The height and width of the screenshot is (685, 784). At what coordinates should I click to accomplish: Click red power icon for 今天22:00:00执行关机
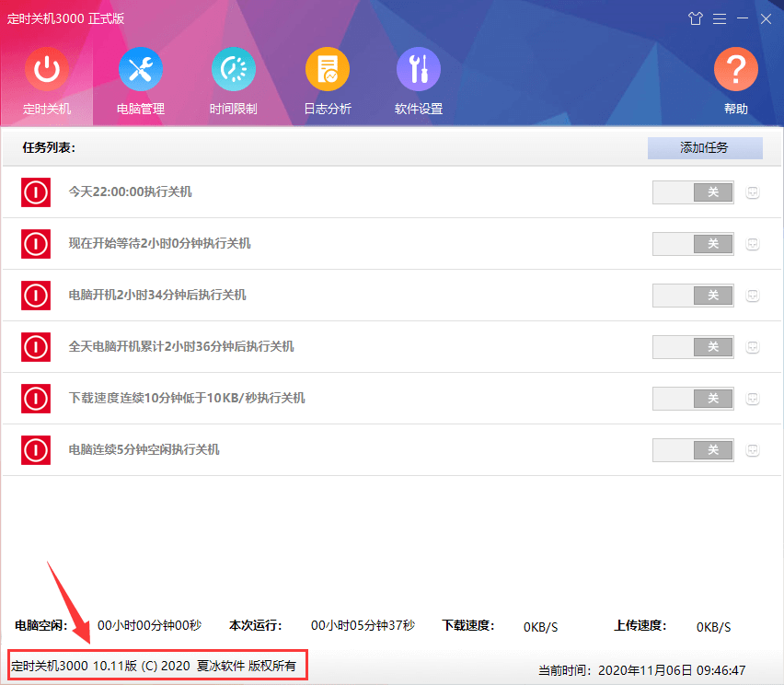click(x=36, y=192)
